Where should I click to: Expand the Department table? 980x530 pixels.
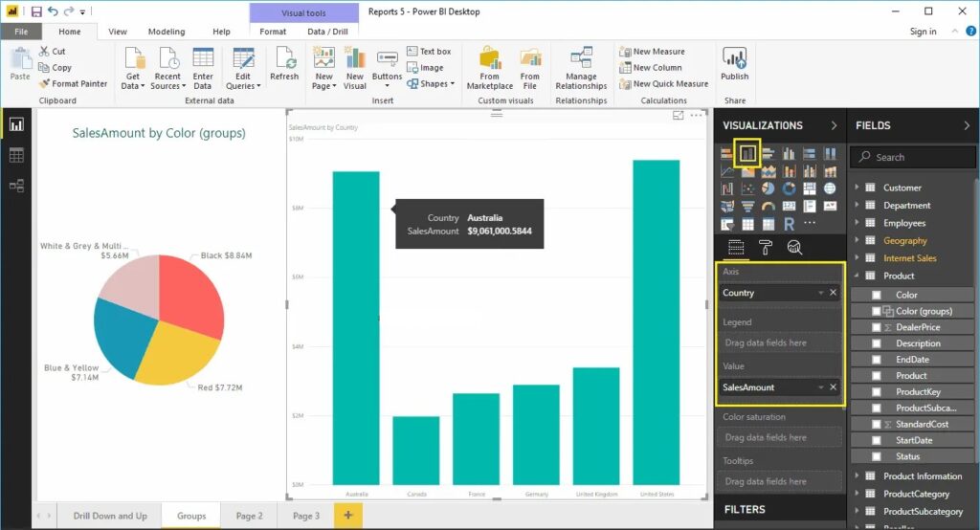coord(857,205)
